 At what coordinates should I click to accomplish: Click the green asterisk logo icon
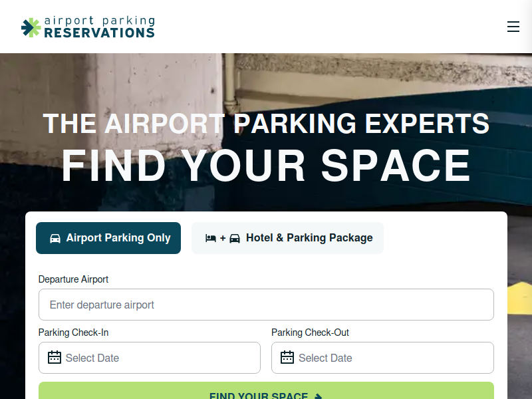pos(31,27)
